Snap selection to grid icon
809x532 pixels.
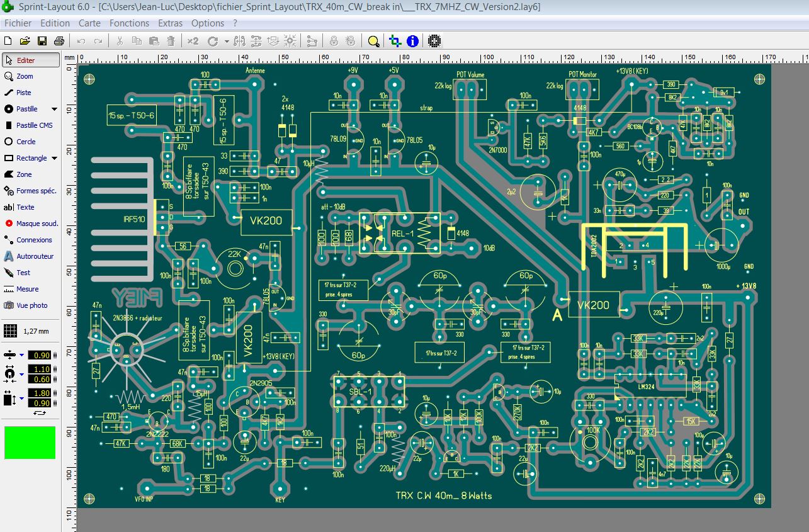[x=290, y=41]
